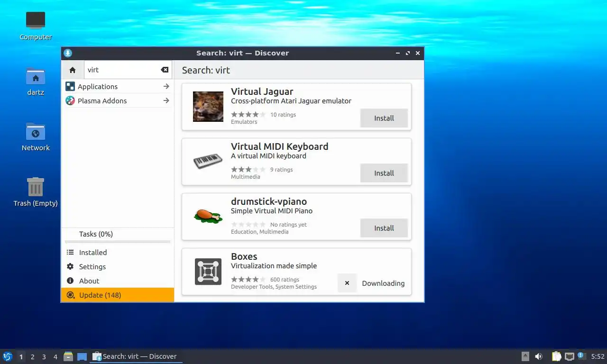
Task: Open the Installed page
Action: point(118,252)
